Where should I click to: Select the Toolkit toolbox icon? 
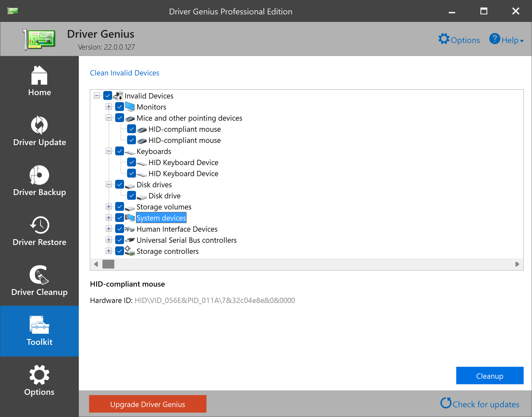click(x=39, y=325)
